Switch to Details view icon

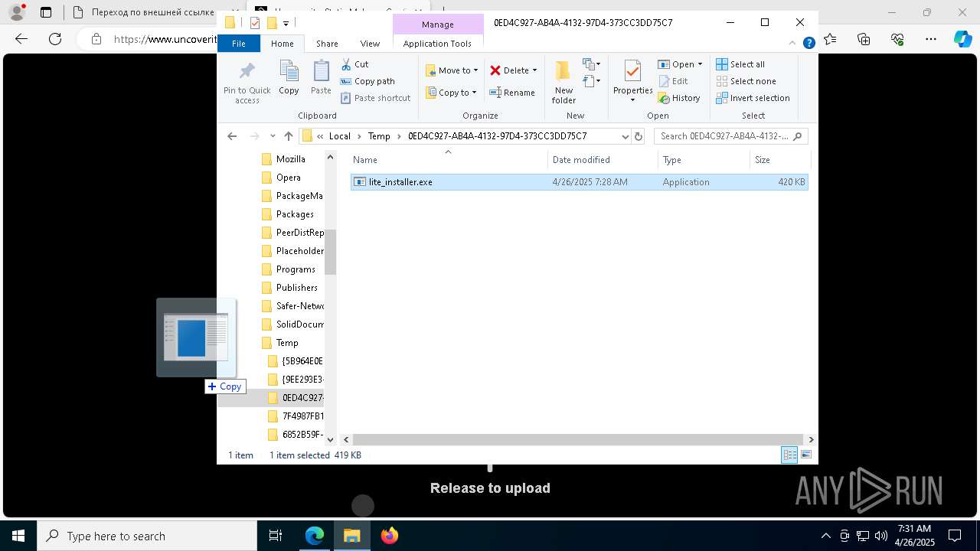[789, 455]
